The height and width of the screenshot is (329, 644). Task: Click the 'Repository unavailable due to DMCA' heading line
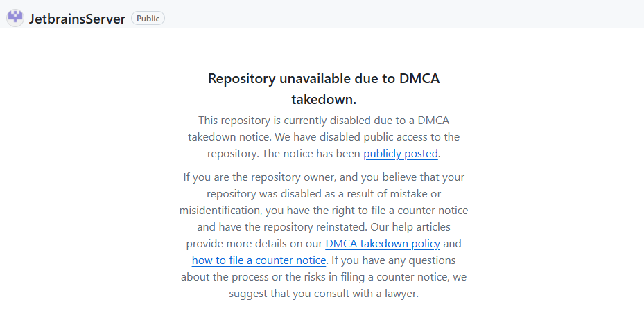(324, 78)
